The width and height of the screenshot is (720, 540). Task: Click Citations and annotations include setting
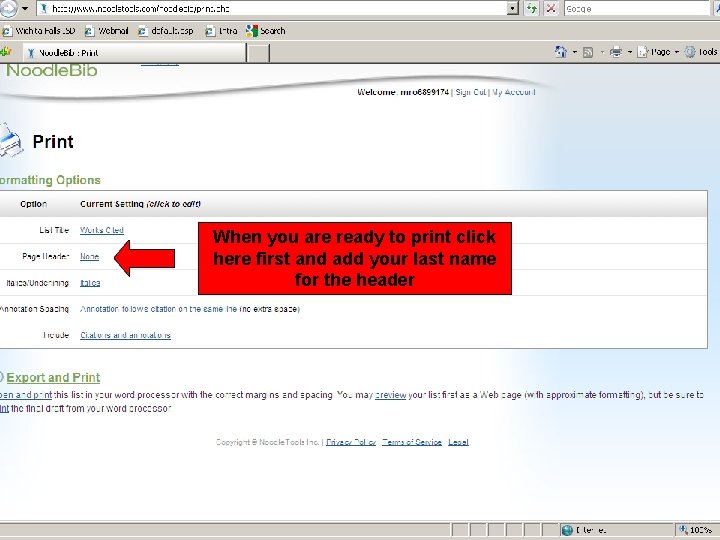[125, 335]
